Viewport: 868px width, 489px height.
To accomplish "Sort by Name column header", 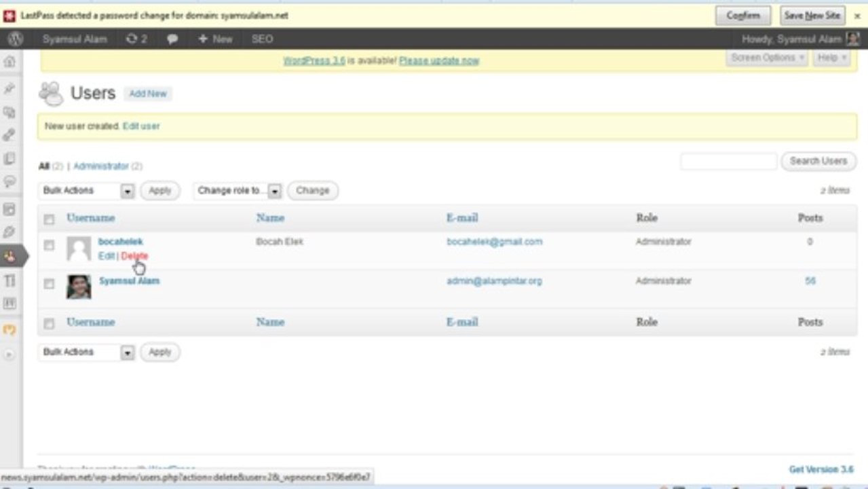I will (x=270, y=218).
